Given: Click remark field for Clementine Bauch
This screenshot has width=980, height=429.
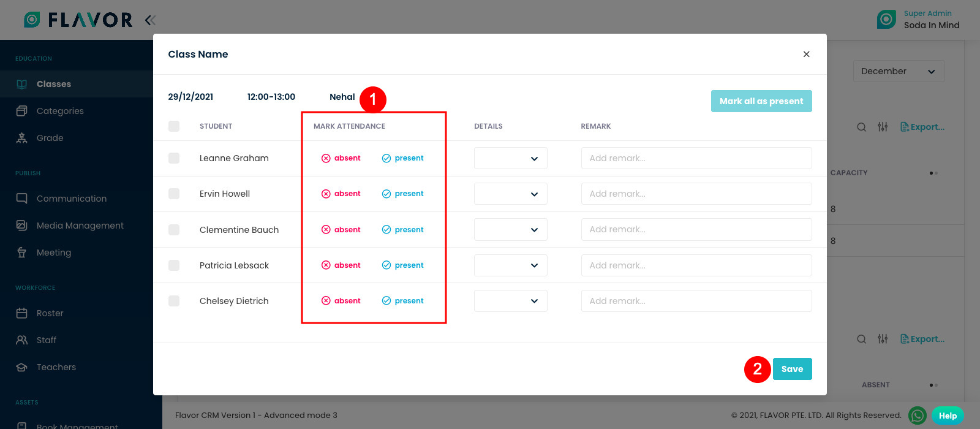Looking at the screenshot, I should (x=696, y=230).
